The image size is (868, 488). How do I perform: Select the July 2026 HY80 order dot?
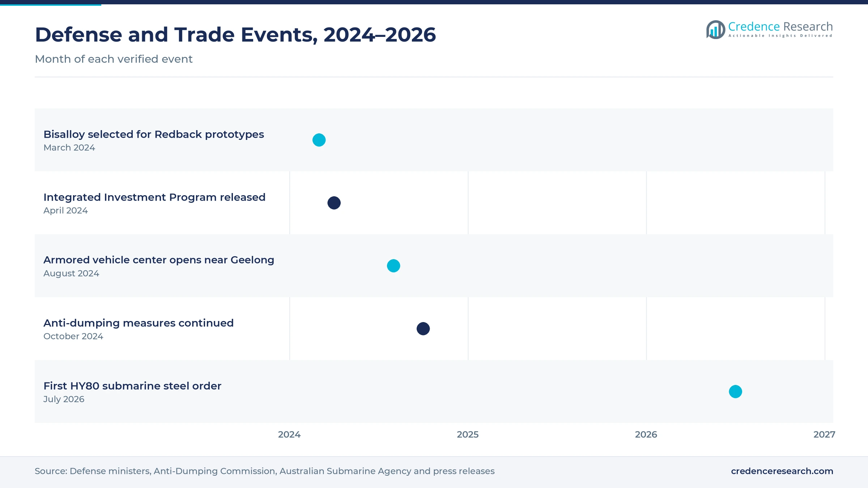[x=735, y=391]
